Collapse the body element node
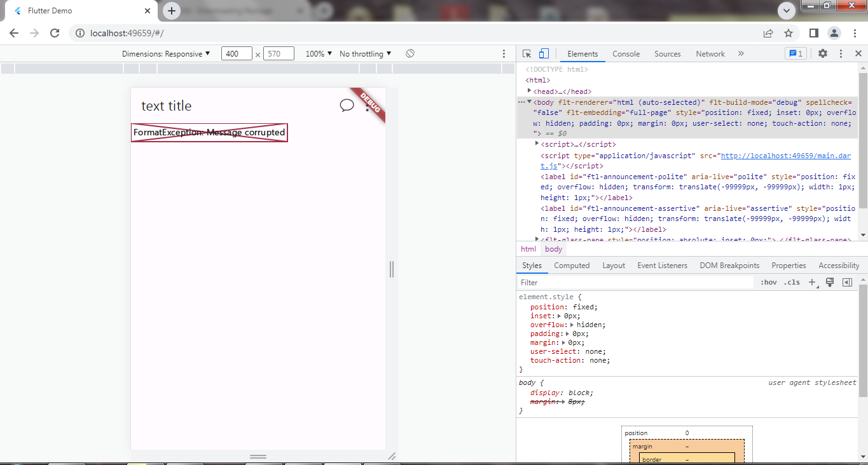868x465 pixels. coord(530,102)
